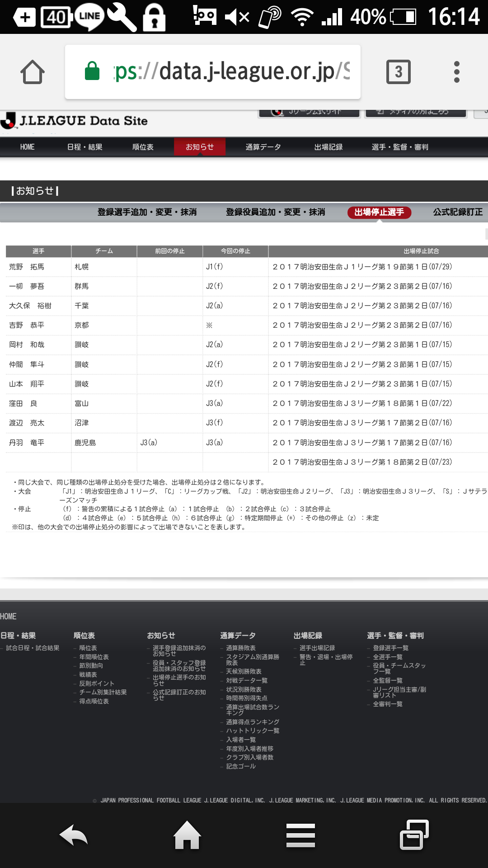Open the browser tab switcher showing 3
Viewport: 488px width, 868px height.
[398, 72]
